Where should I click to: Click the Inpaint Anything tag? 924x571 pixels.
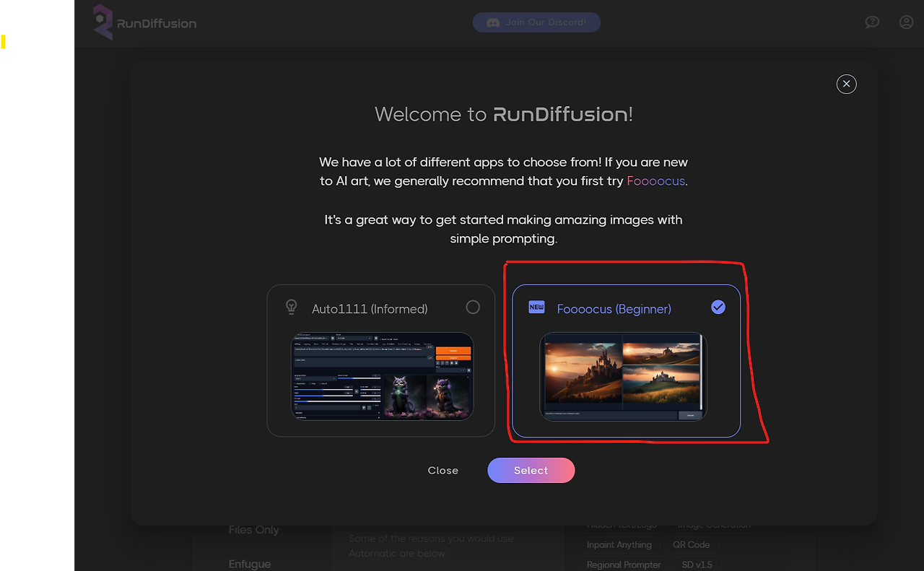(619, 545)
